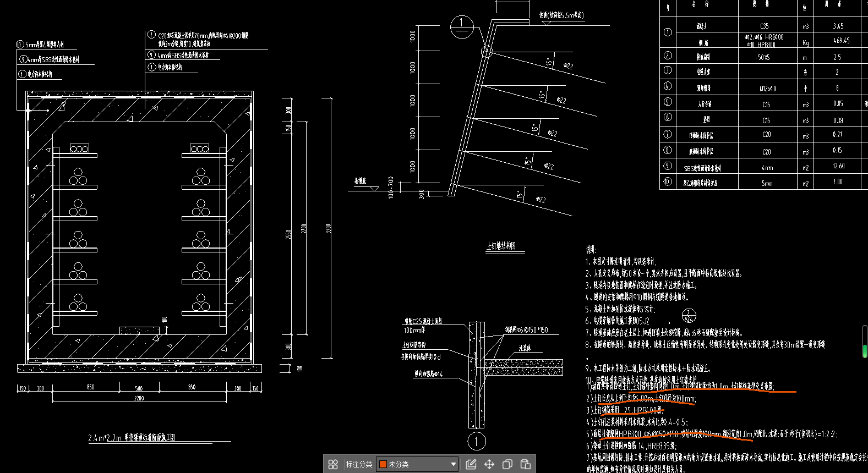Click the paste clipboard icon
This screenshot has width=868, height=473.
click(526, 464)
